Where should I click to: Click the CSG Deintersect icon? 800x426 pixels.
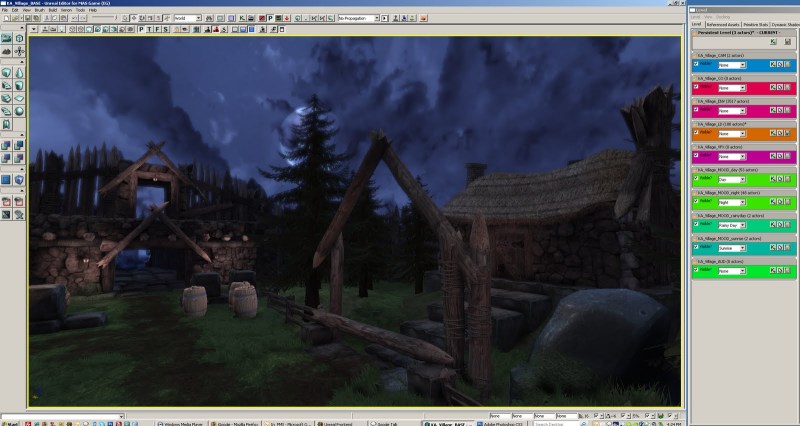pos(19,159)
